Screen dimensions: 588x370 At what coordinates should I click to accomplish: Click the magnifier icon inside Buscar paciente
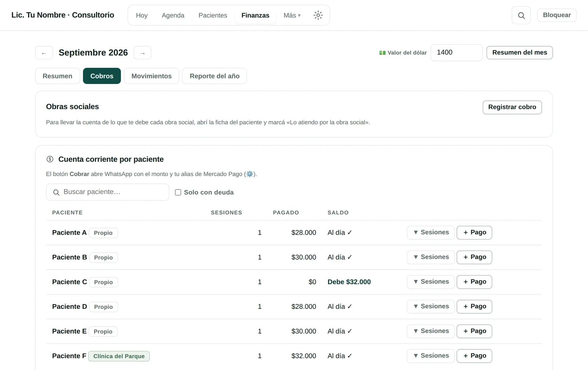click(56, 192)
